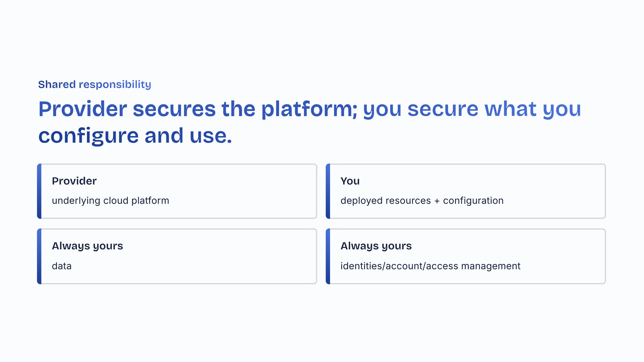Click empty area inside the You card
Screen dimensions: 644x362
point(553,188)
